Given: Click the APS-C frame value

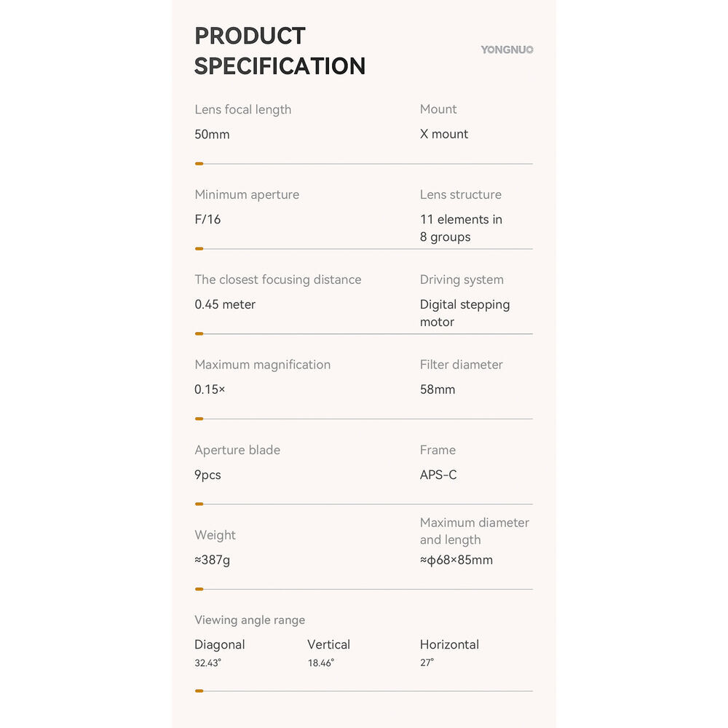Looking at the screenshot, I should click(x=438, y=475).
